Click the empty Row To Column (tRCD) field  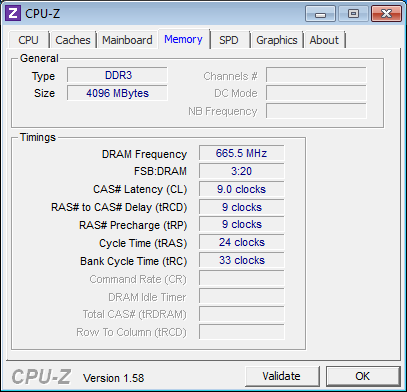tap(242, 332)
